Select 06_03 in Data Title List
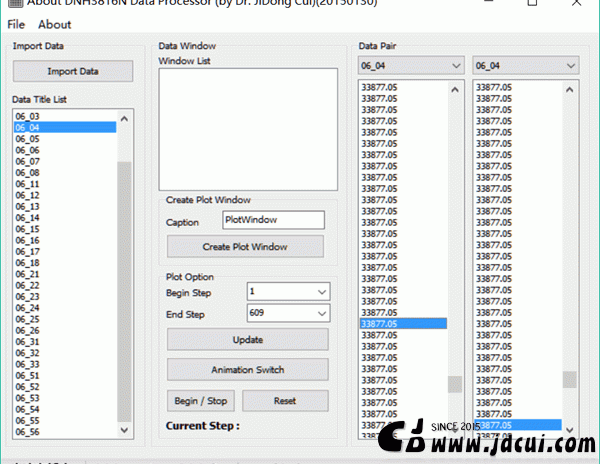Screen dimensions: 600x464 [x=28, y=117]
